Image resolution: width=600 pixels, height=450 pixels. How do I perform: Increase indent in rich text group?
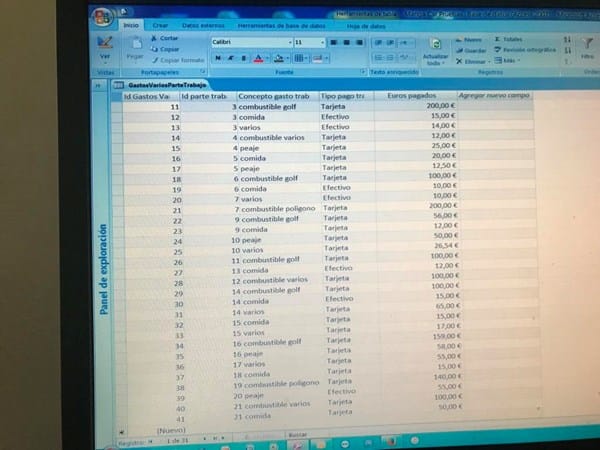(390, 42)
